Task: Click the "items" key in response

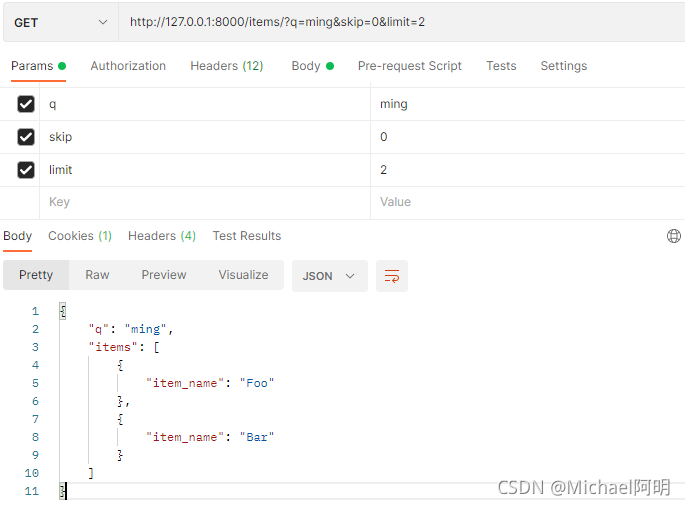Action: pos(113,347)
